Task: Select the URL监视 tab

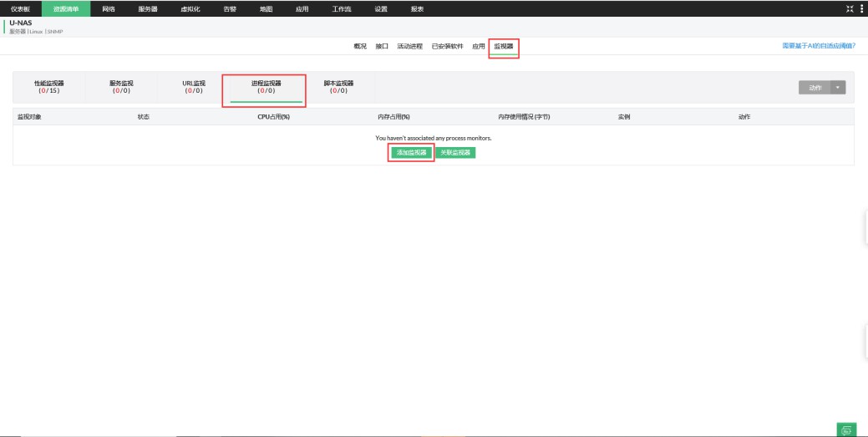Action: point(194,87)
